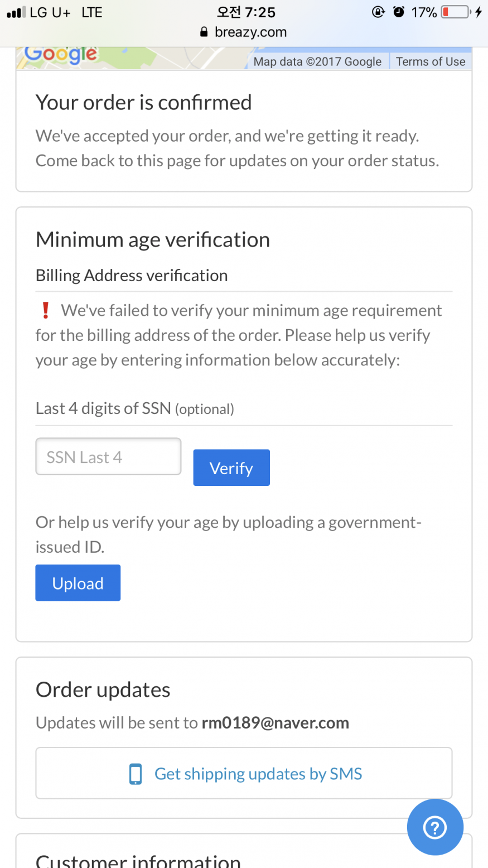The width and height of the screenshot is (488, 868).
Task: Tap the alarm clock status icon
Action: point(398,12)
